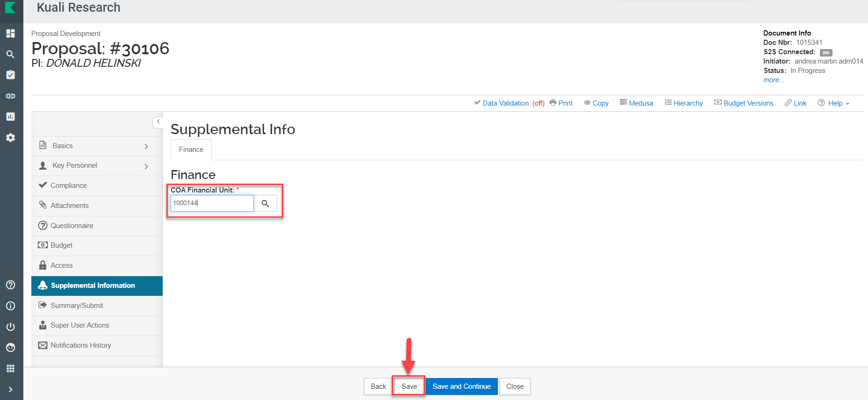Click the Print link
The height and width of the screenshot is (400, 868).
coord(561,103)
